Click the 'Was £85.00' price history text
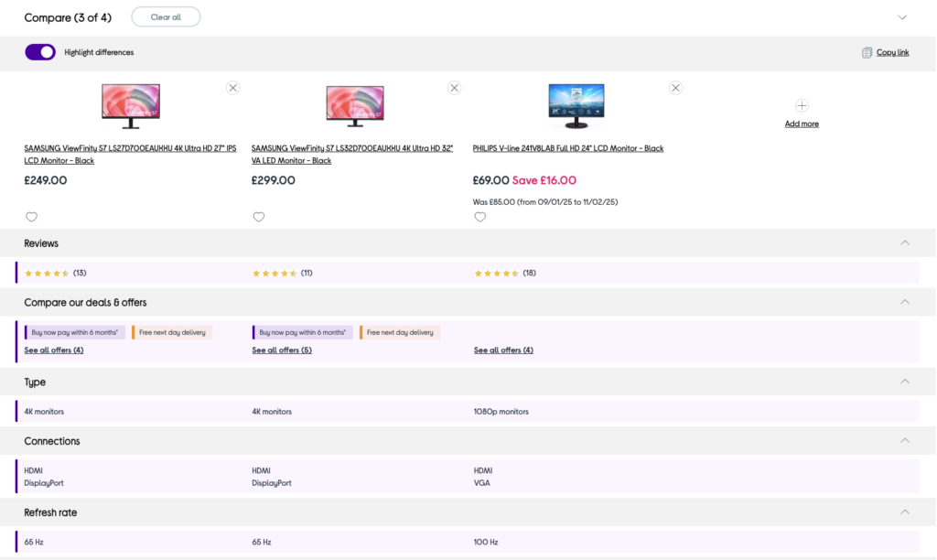Viewport: 937px width, 560px height. click(x=545, y=202)
